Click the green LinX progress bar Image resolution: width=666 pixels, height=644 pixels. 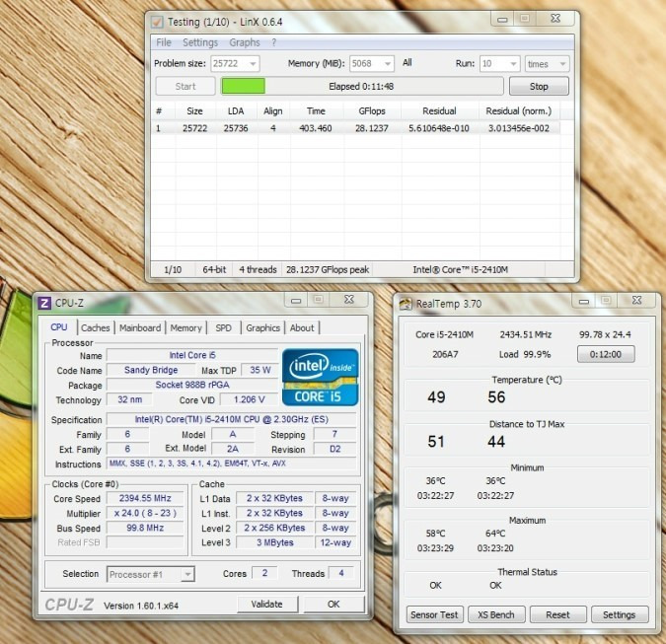pos(244,86)
